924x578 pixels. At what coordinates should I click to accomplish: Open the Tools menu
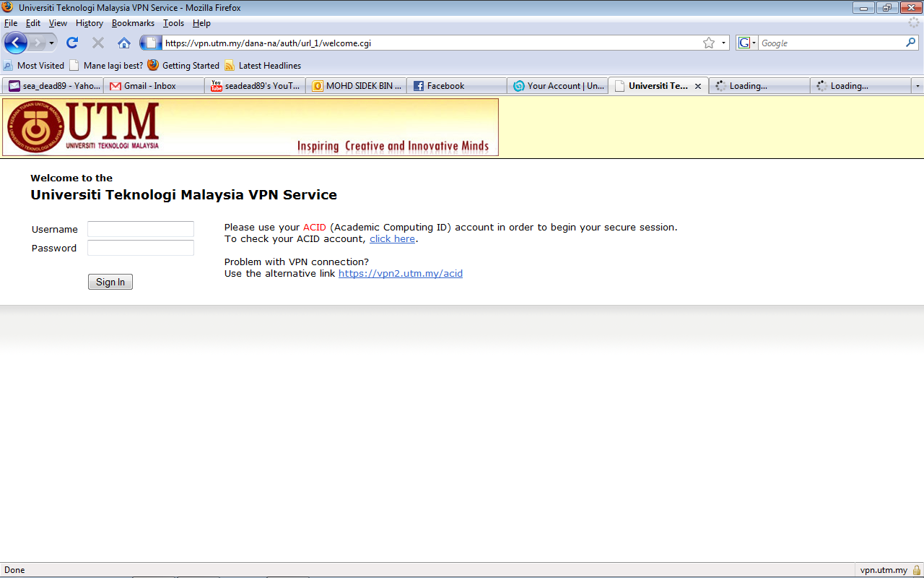(174, 23)
